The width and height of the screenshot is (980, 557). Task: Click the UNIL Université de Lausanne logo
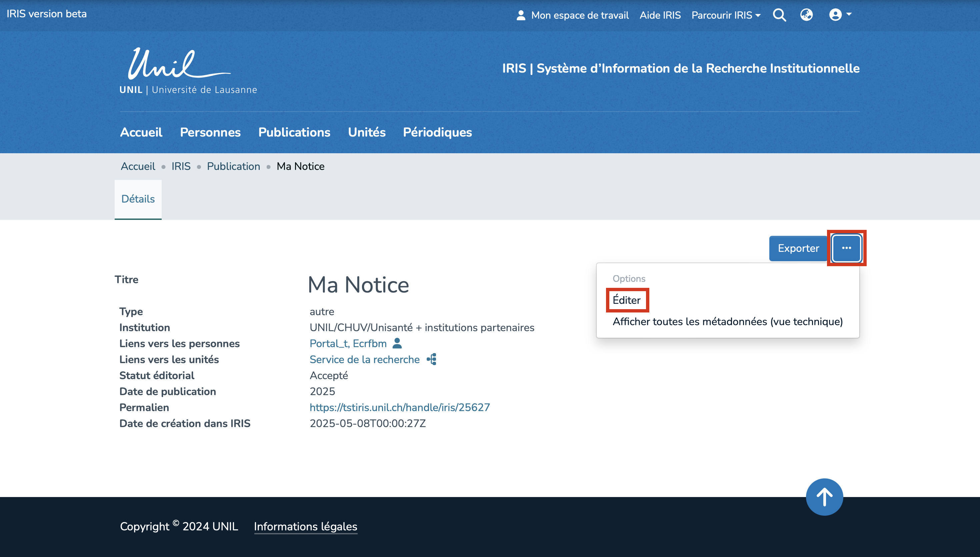[x=188, y=71]
